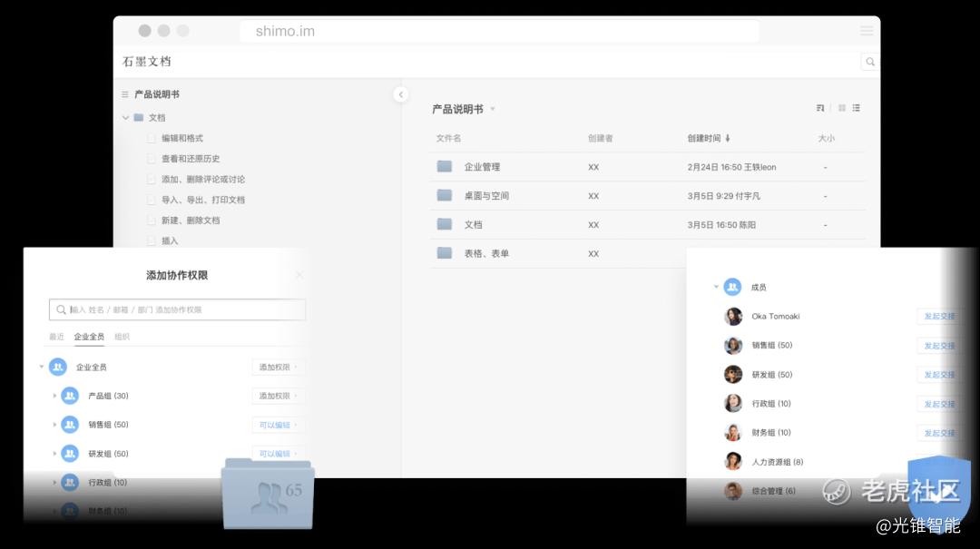This screenshot has height=549, width=980.
Task: Click the 企业管理 folder icon
Action: point(445,166)
